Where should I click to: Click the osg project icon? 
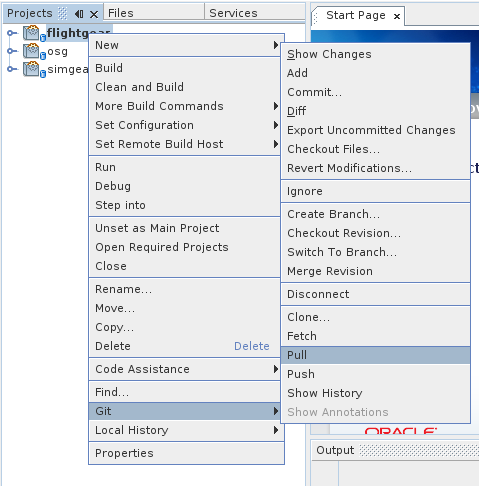(x=31, y=51)
